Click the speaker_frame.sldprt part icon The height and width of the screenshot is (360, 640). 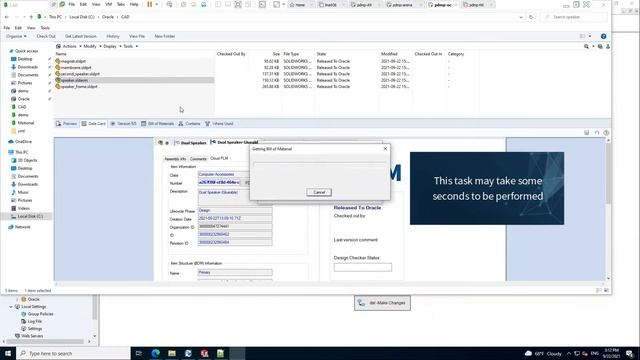[58, 87]
